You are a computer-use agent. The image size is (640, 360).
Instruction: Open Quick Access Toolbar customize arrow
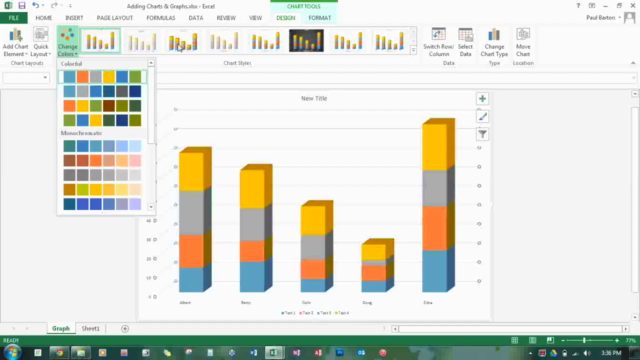pyautogui.click(x=70, y=6)
